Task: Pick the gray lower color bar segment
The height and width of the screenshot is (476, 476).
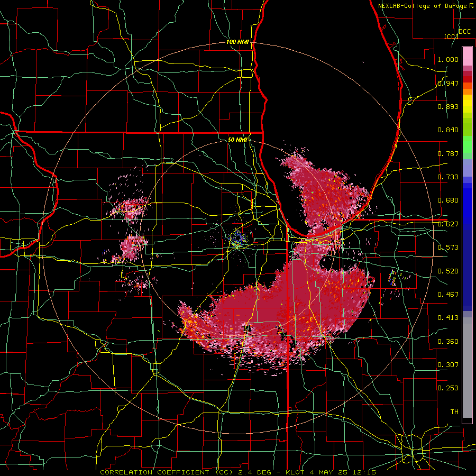Action: 467,368
